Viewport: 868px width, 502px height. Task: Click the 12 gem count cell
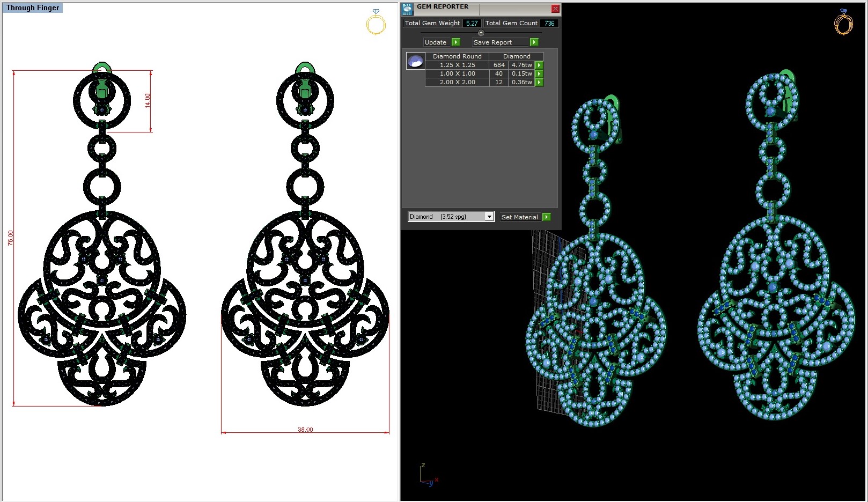tap(499, 82)
